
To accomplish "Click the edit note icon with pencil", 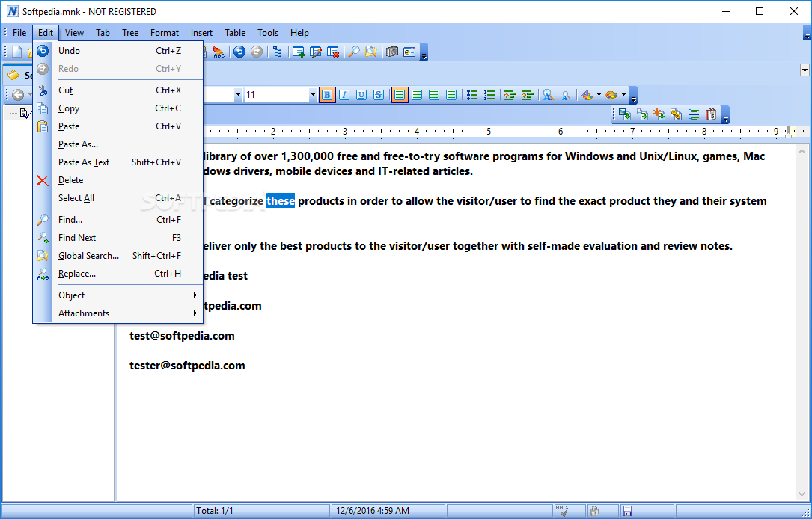I will (x=316, y=52).
